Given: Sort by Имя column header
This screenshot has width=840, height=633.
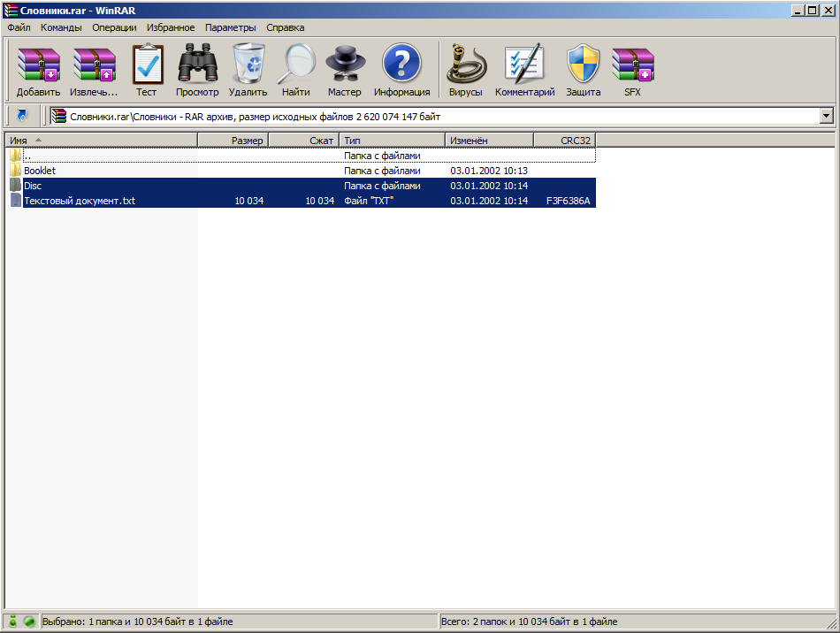Looking at the screenshot, I should (102, 141).
